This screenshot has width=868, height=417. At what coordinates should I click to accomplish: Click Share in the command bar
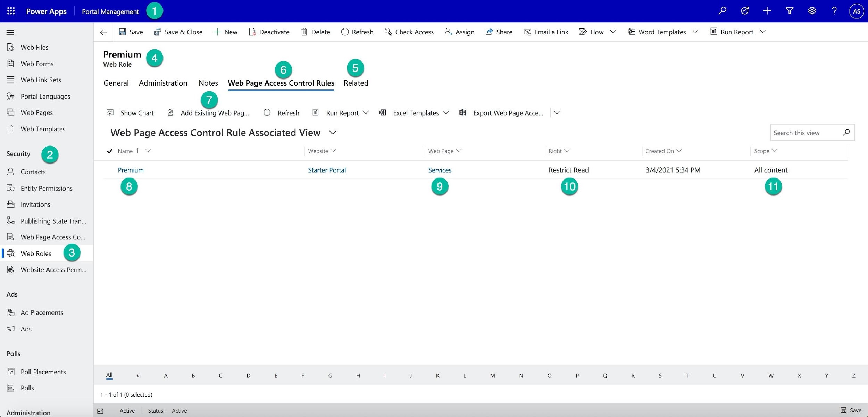[499, 32]
